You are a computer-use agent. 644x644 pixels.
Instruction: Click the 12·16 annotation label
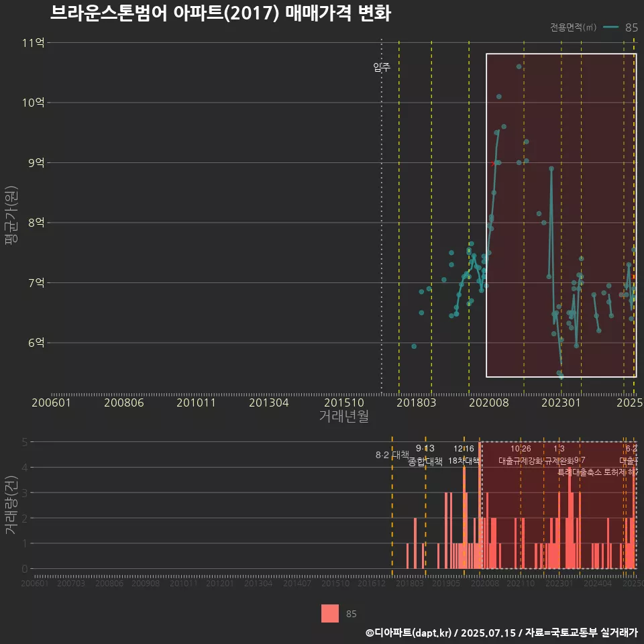(464, 449)
